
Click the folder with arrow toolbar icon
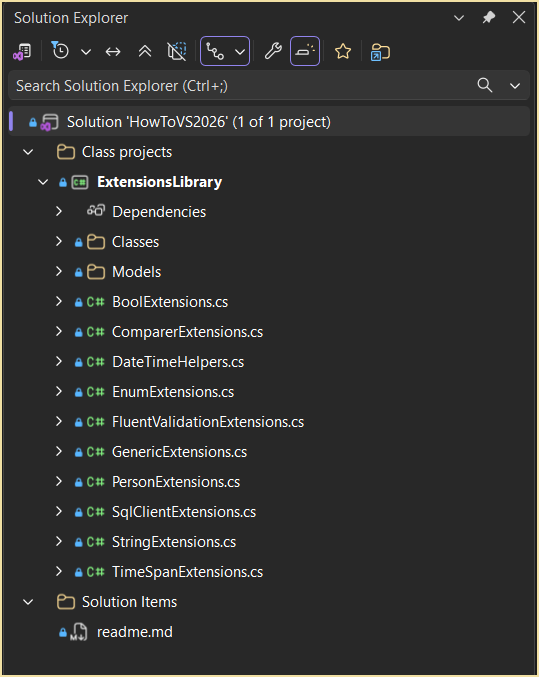[x=380, y=52]
